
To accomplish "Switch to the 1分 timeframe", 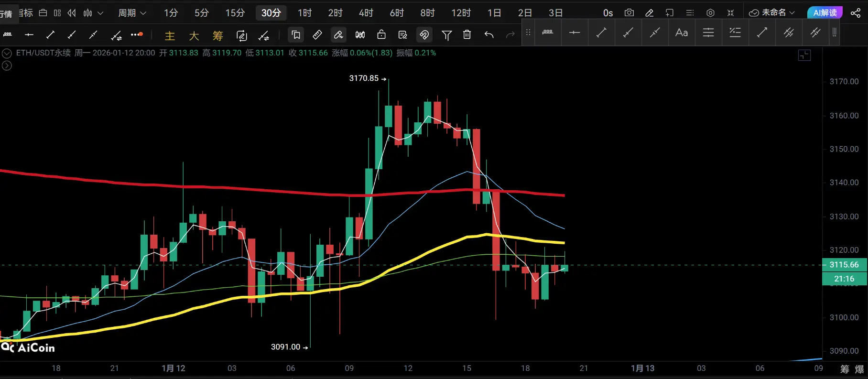I will [171, 13].
